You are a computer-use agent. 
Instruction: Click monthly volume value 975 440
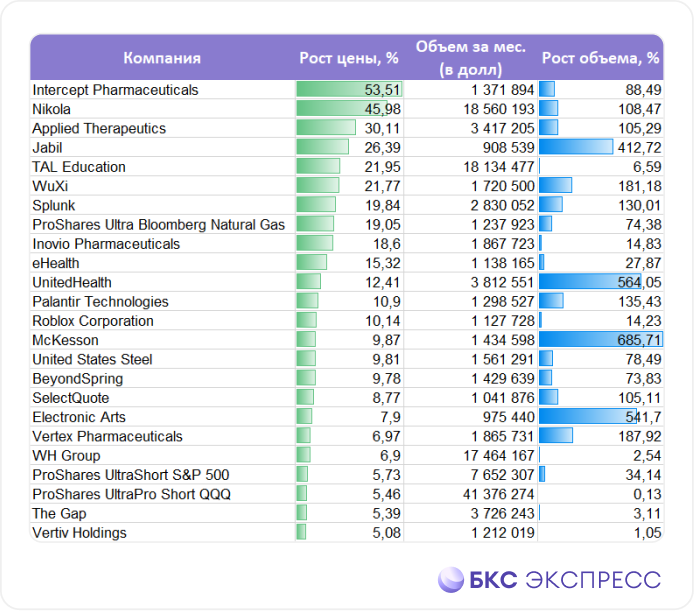point(509,417)
